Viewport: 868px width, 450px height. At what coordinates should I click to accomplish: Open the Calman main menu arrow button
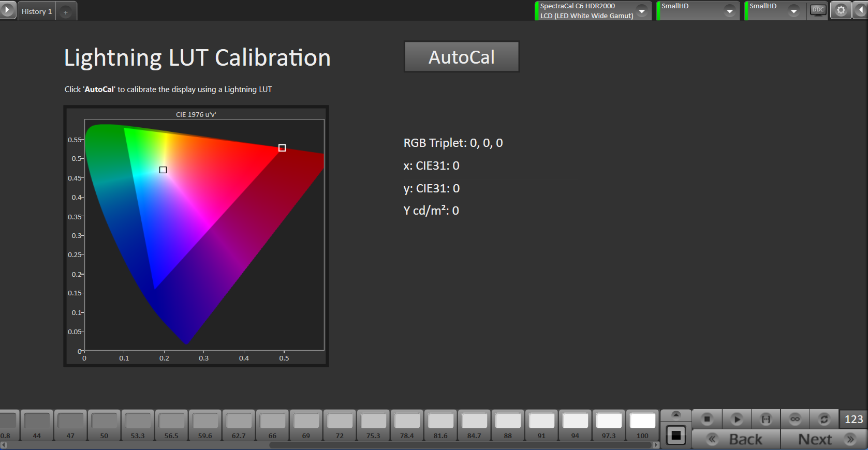pyautogui.click(x=7, y=10)
